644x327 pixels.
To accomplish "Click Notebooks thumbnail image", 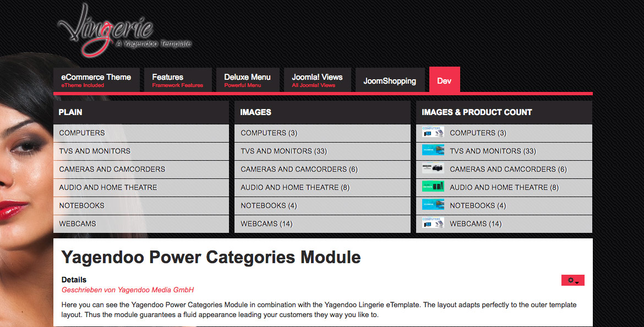I will click(x=433, y=205).
